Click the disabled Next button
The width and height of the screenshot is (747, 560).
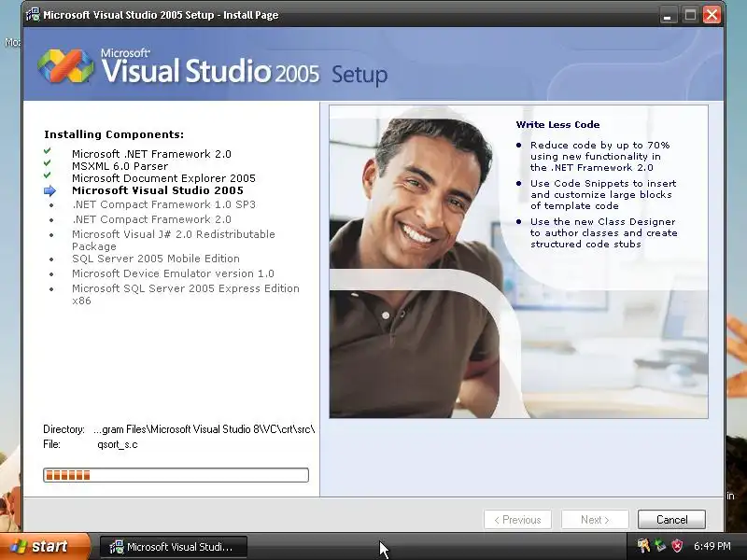point(595,520)
